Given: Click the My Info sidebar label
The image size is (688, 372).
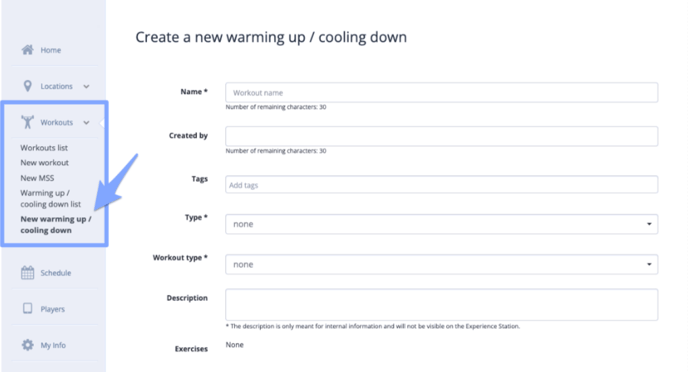Looking at the screenshot, I should pos(53,345).
